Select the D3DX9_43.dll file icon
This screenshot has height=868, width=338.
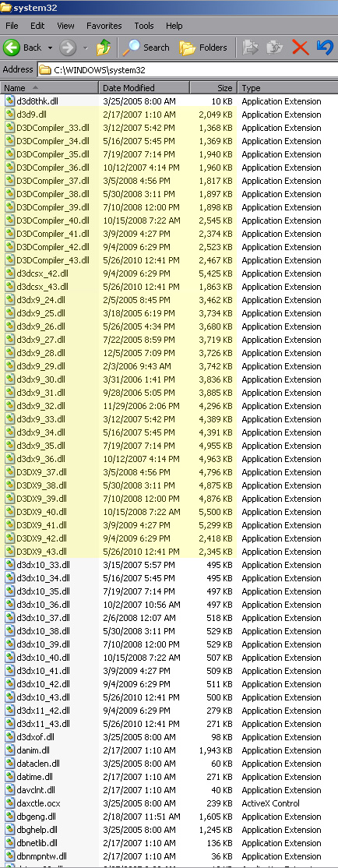click(x=9, y=552)
